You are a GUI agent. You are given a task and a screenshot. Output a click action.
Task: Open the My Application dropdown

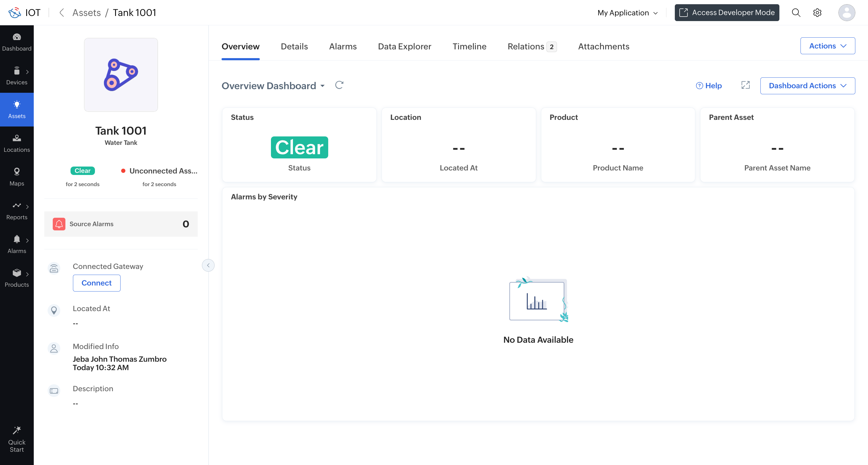point(627,13)
